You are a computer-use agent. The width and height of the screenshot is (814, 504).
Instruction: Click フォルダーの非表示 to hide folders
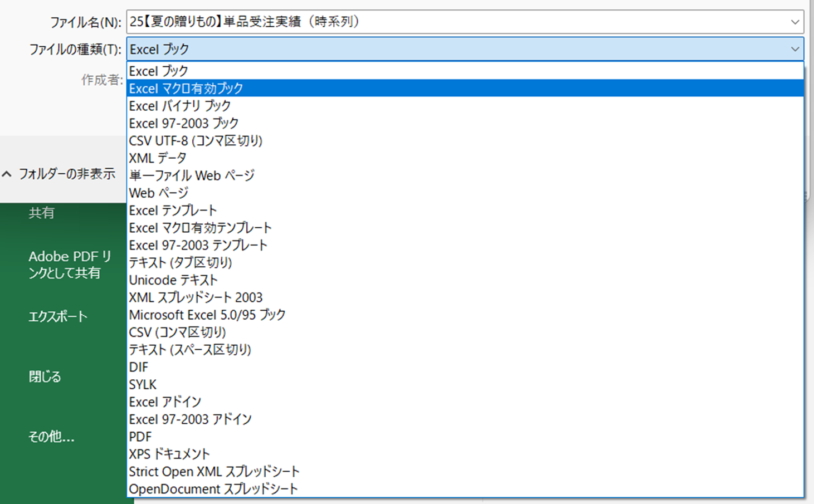click(x=59, y=174)
